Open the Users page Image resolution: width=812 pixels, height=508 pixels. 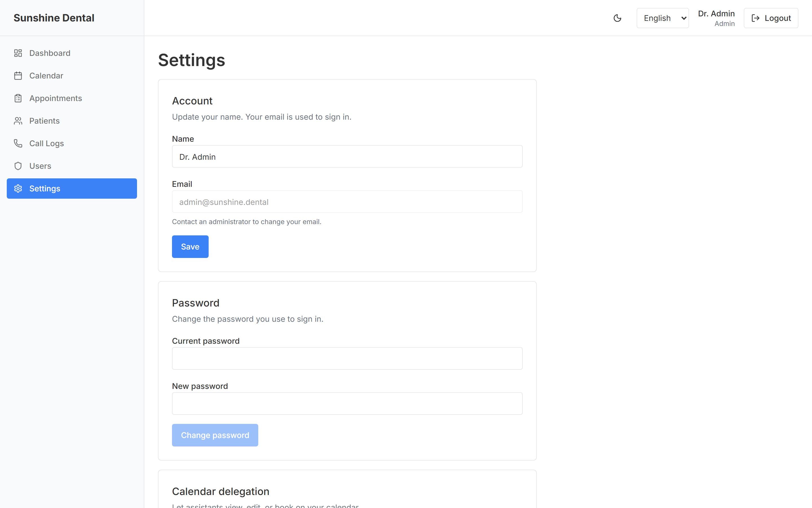click(x=72, y=166)
